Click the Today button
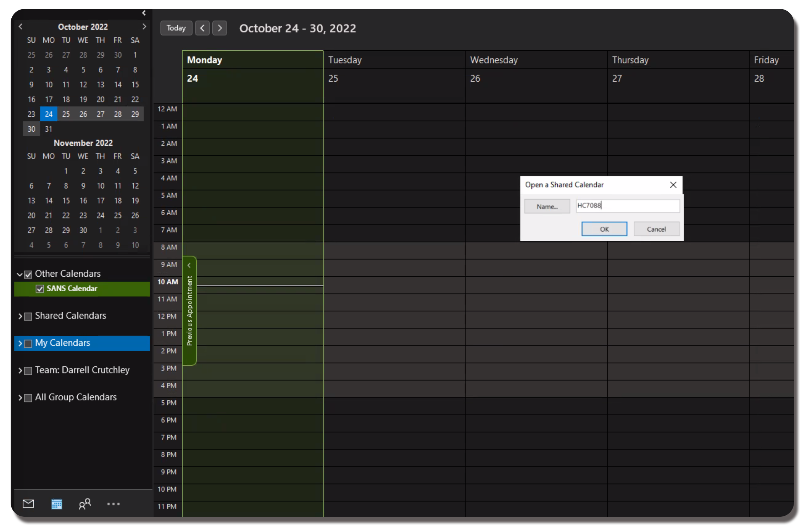The height and width of the screenshot is (532, 812). [176, 28]
